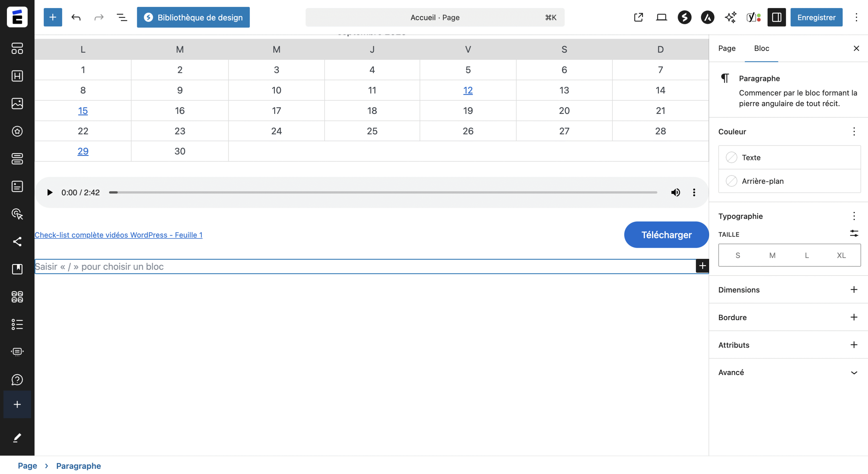The image size is (868, 474).
Task: Switch to the Page tab
Action: tap(727, 48)
